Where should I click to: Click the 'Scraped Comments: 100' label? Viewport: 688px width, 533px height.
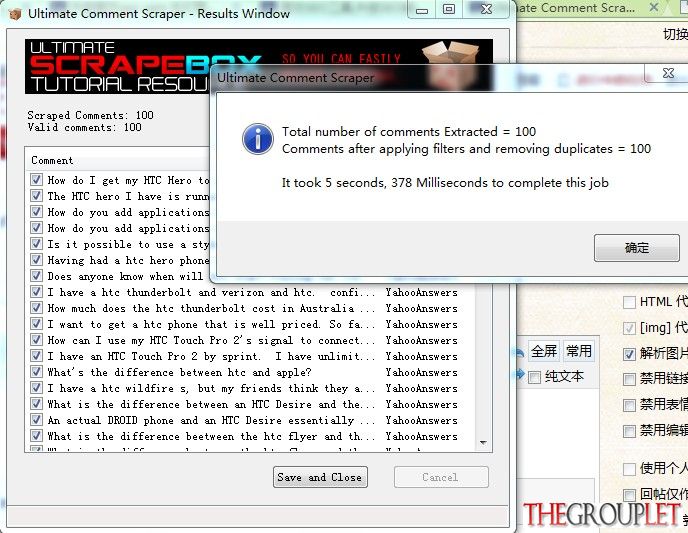tap(90, 115)
